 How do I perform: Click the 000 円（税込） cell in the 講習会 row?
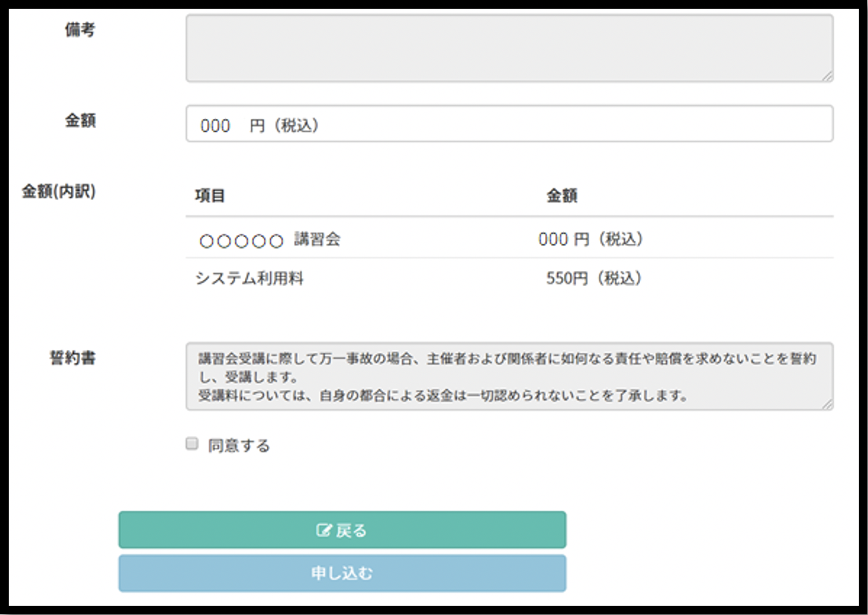590,240
